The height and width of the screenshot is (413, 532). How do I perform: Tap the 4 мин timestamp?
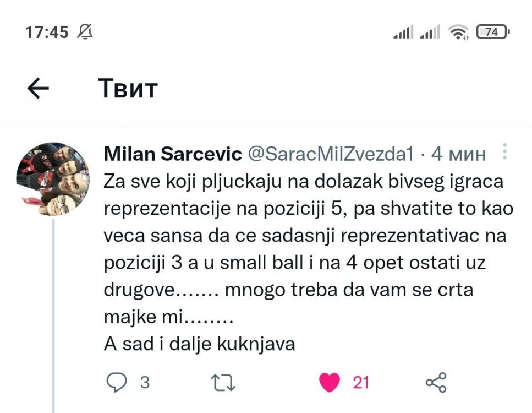pos(458,154)
